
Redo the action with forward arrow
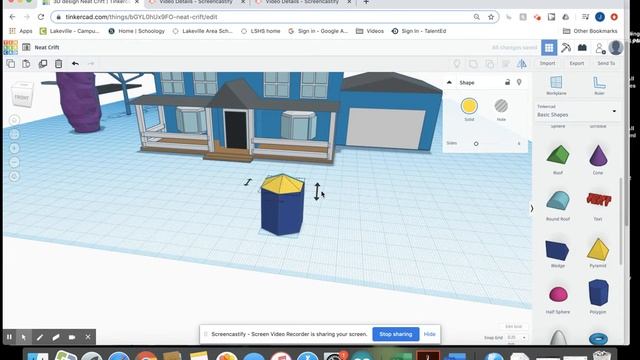click(91, 64)
